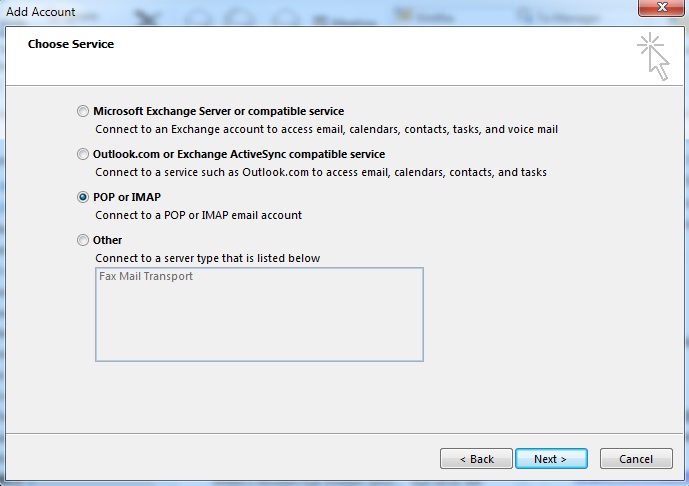Click the server type listed below description
The height and width of the screenshot is (486, 689).
click(x=207, y=258)
